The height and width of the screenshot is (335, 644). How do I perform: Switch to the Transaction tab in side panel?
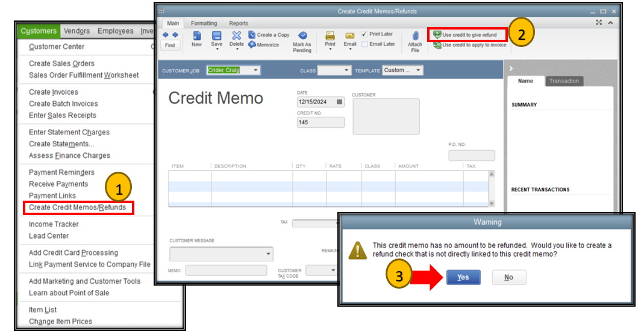click(564, 81)
